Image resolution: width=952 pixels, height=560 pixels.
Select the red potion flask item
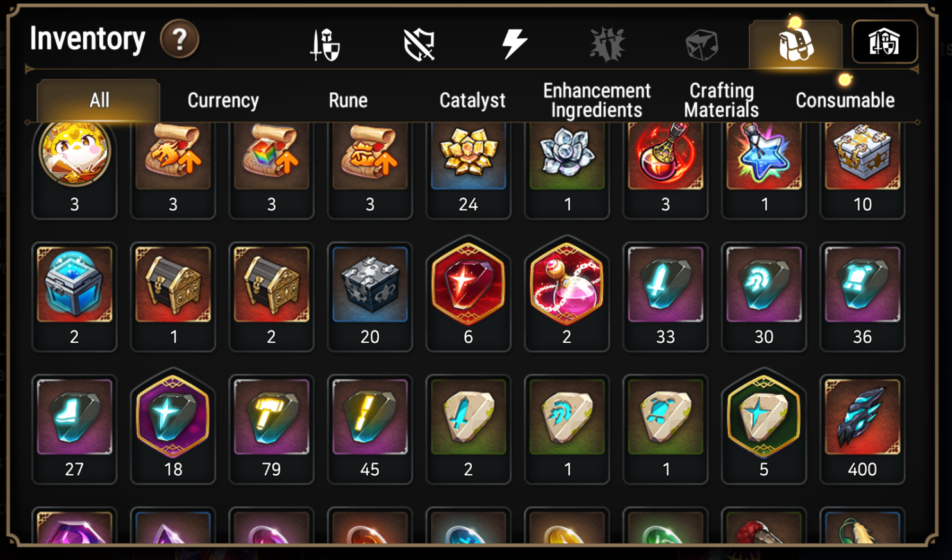coord(665,170)
